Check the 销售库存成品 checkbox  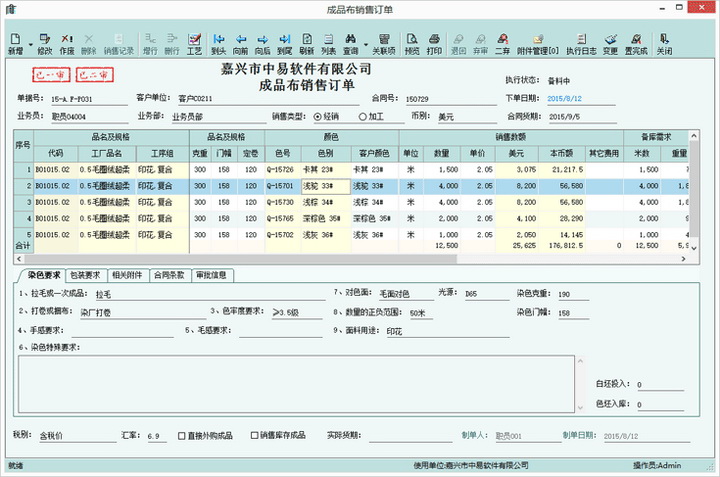coord(253,436)
